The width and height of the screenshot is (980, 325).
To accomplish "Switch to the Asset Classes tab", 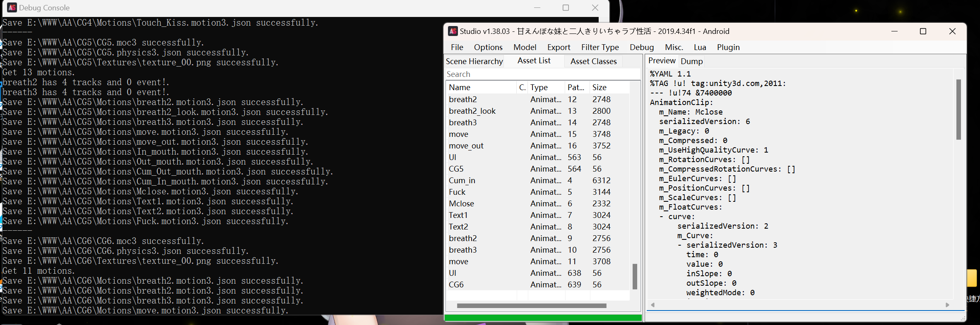I will point(593,61).
